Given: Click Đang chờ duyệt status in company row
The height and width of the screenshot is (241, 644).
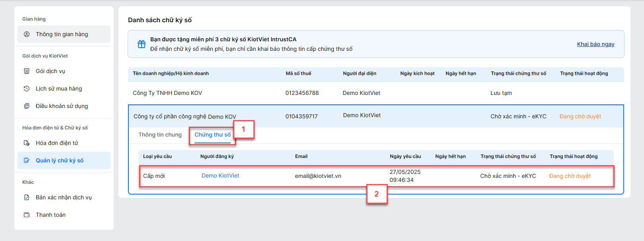Looking at the screenshot, I should [580, 116].
